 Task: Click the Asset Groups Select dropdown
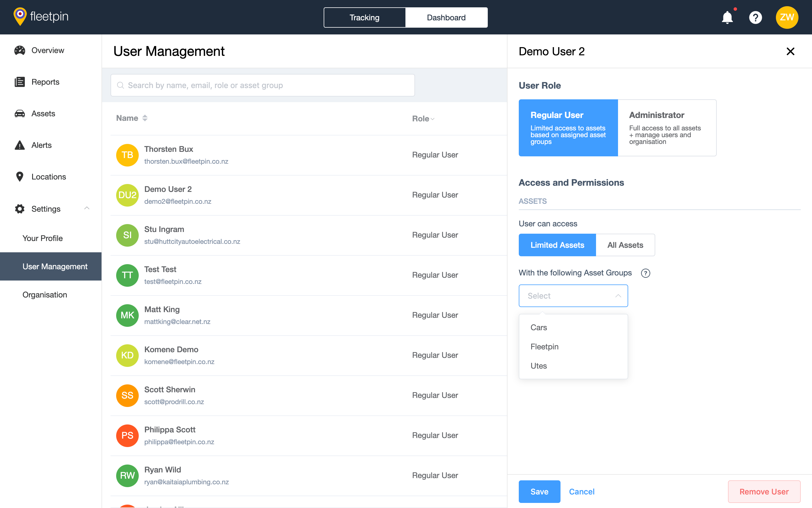[x=573, y=296]
